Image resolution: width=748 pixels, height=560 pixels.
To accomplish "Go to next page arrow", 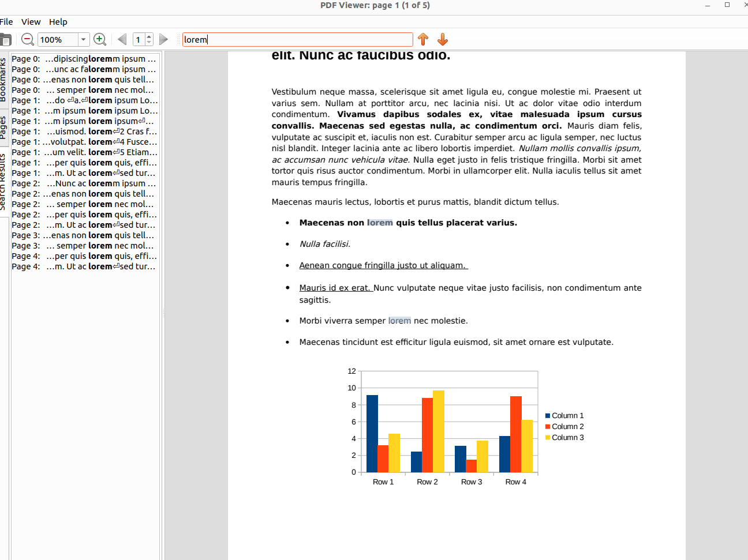I will tap(163, 39).
